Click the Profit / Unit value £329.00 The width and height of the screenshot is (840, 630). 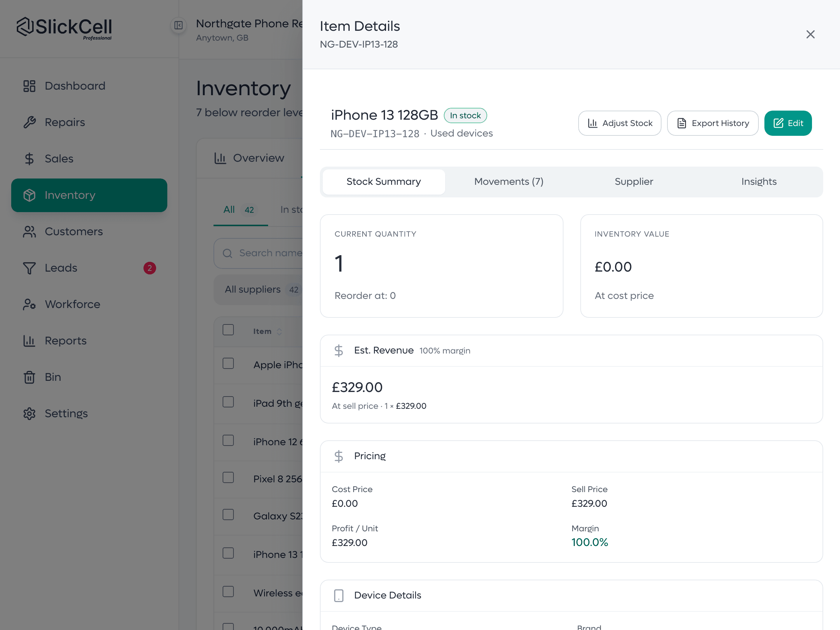pyautogui.click(x=349, y=542)
